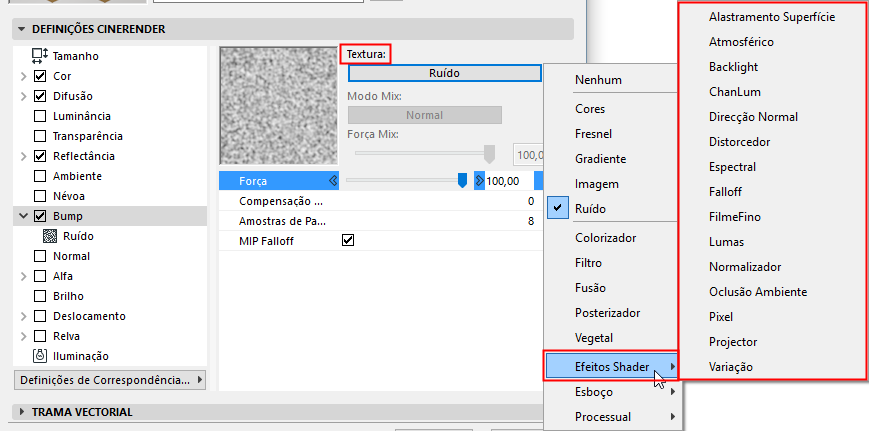
Task: Select Alastramento Superfície shader effect
Action: pos(772,17)
